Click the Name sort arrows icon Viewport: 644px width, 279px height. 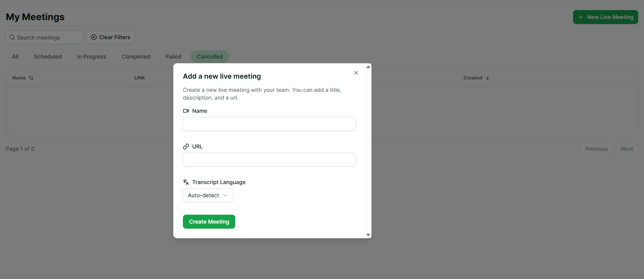pyautogui.click(x=31, y=78)
